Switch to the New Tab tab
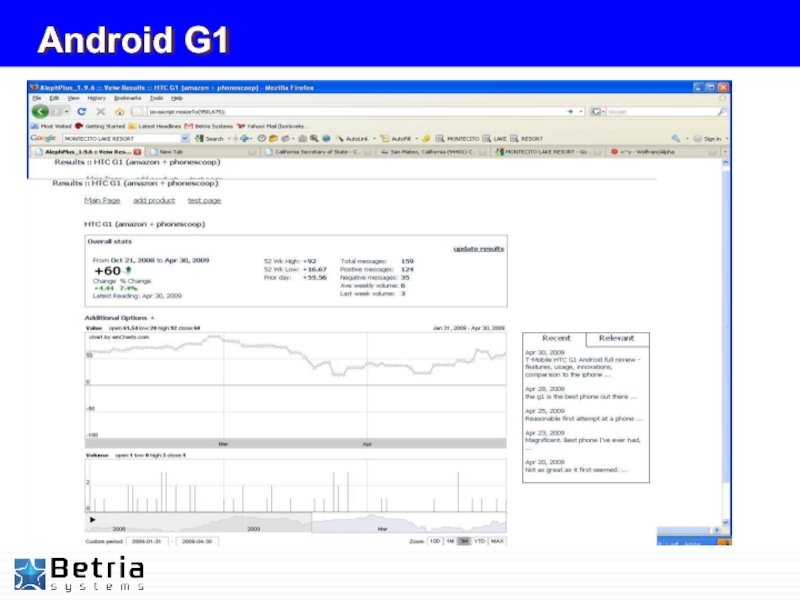Screen dimensions: 800x600 [x=202, y=152]
